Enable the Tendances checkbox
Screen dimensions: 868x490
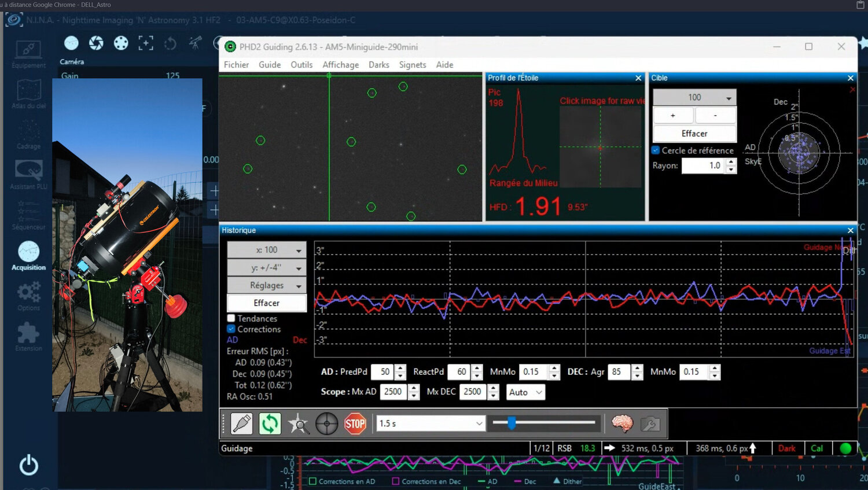231,318
